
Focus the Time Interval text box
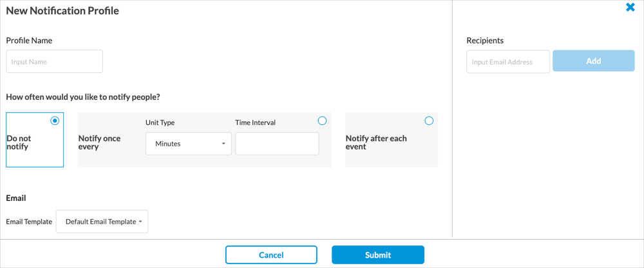click(277, 144)
